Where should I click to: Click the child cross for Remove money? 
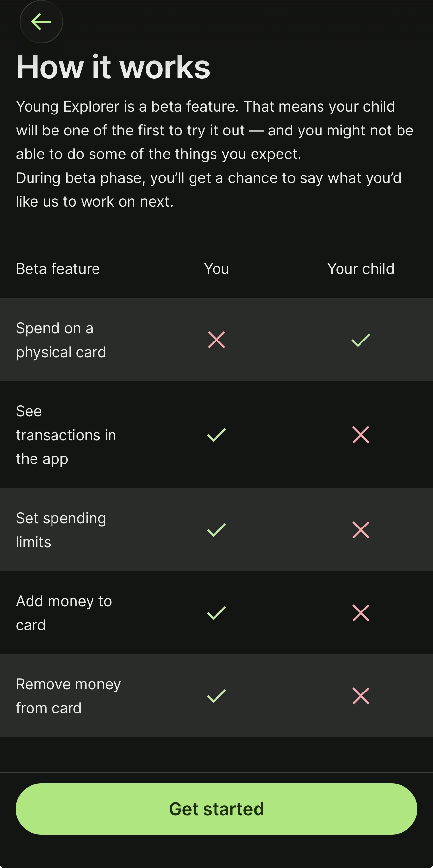pos(361,696)
